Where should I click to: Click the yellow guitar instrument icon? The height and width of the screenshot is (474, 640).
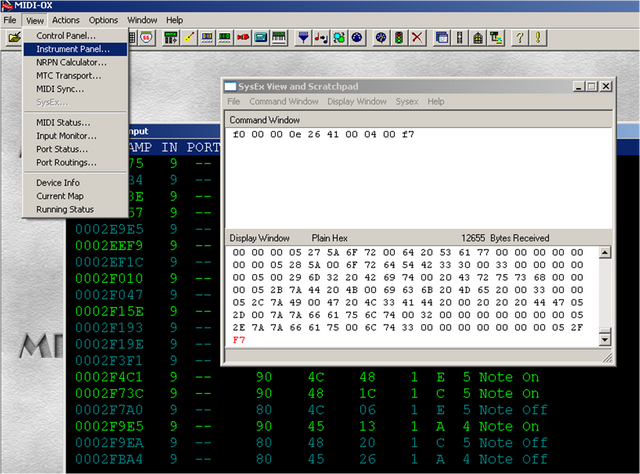click(x=189, y=38)
